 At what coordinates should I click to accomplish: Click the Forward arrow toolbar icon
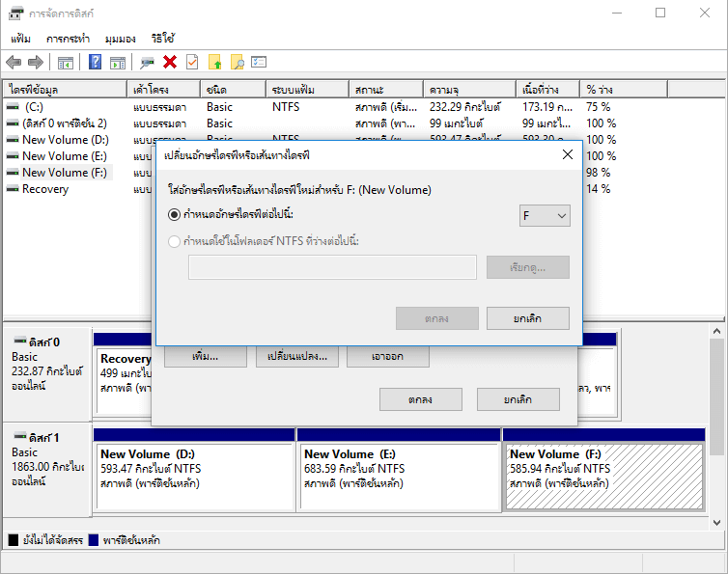(x=36, y=63)
